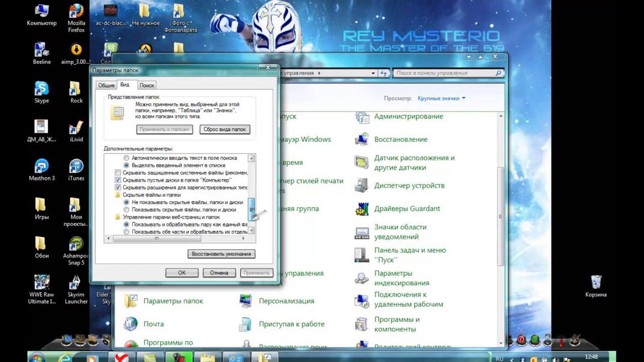The height and width of the screenshot is (362, 644).
Task: Select Показывать скрытые файлы, папки и диски
Action: 126,209
